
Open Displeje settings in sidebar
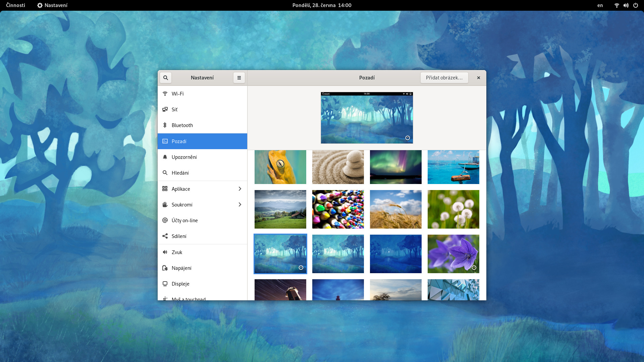click(180, 284)
